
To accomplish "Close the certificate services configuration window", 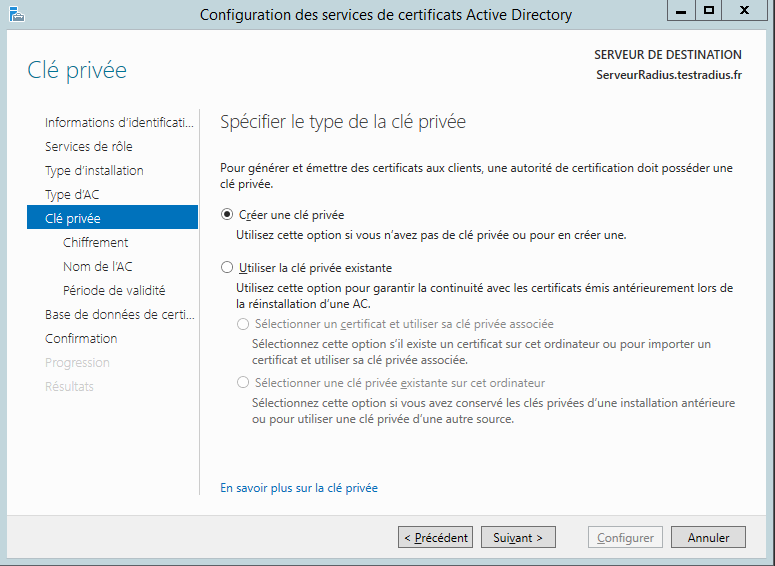I will click(743, 12).
